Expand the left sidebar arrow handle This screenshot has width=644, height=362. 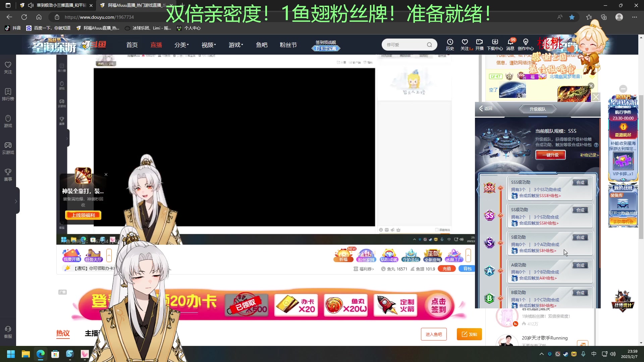[x=16, y=201]
